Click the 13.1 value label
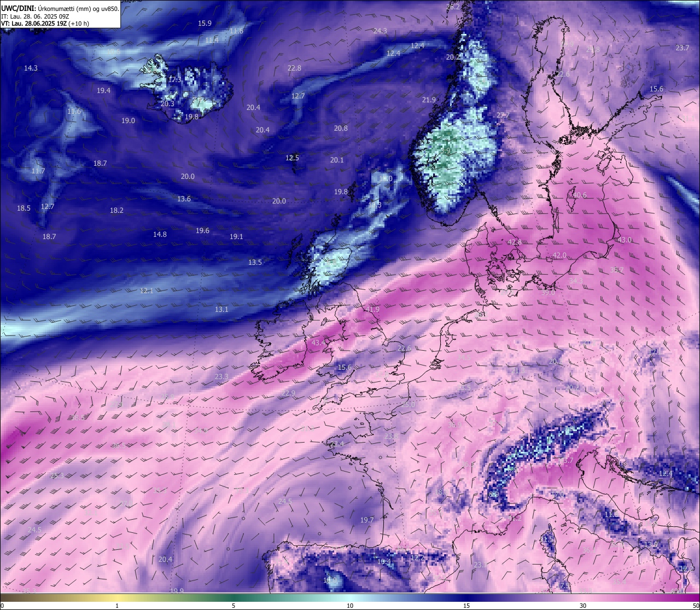The image size is (700, 610). point(221,310)
